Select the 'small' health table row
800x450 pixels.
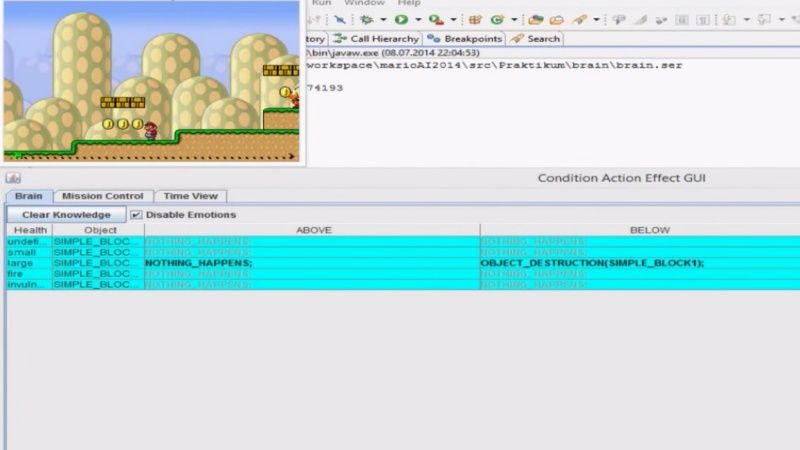coord(403,252)
